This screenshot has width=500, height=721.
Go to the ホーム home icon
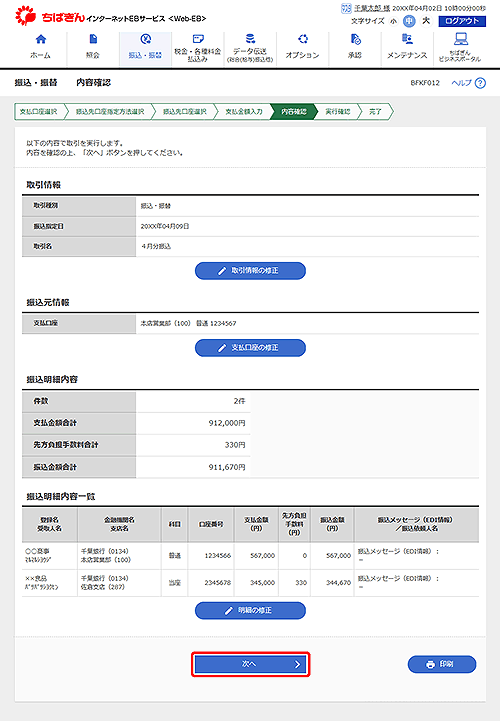(40, 39)
